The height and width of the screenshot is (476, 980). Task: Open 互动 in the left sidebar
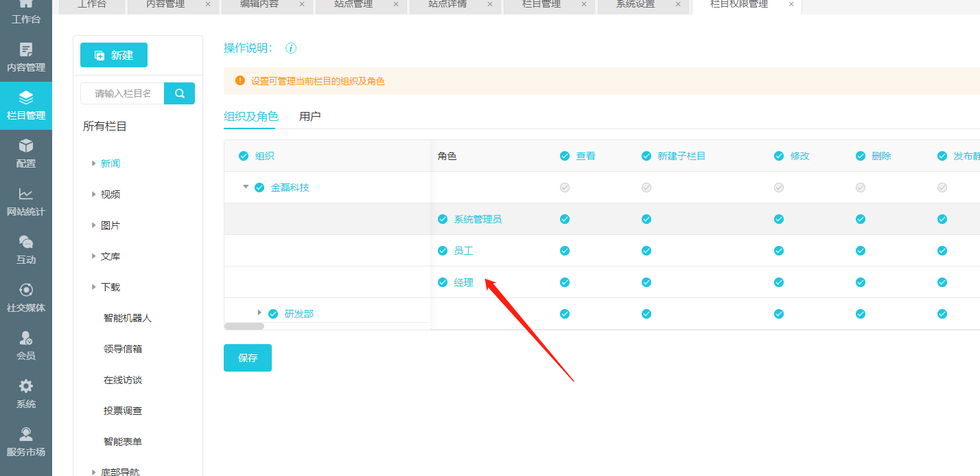coord(26,250)
